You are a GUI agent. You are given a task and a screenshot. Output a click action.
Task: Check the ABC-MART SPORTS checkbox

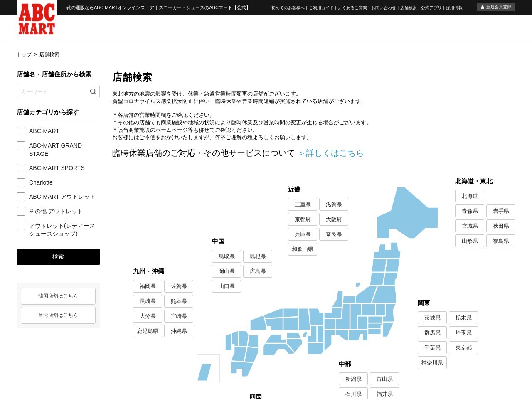click(21, 168)
